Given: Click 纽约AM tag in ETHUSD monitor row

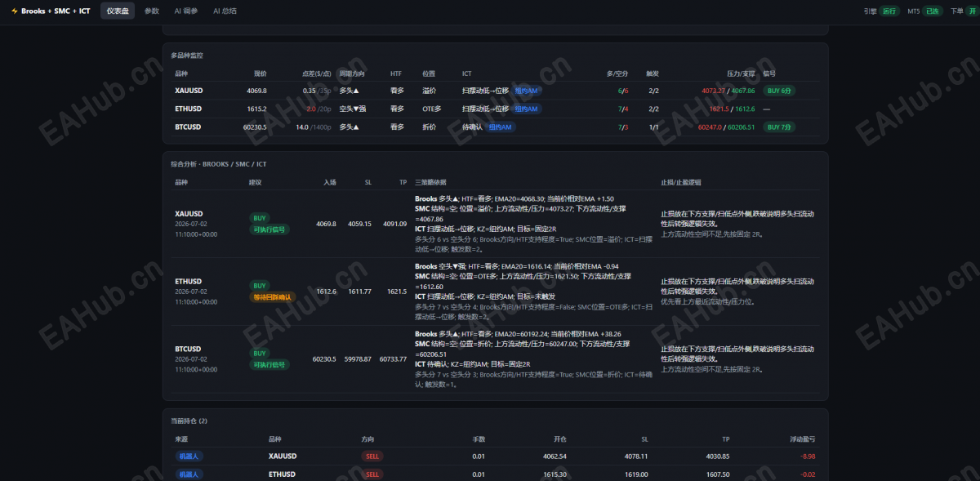Looking at the screenshot, I should pyautogui.click(x=526, y=109).
